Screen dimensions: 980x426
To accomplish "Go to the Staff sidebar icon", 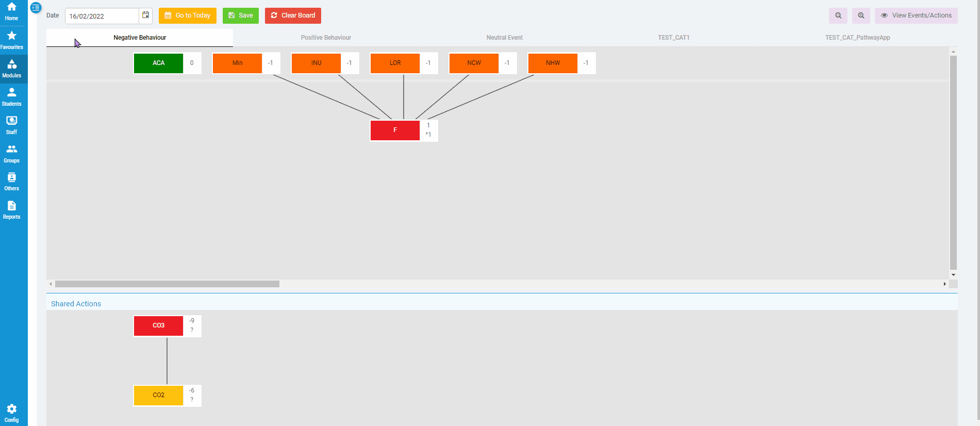I will tap(11, 125).
